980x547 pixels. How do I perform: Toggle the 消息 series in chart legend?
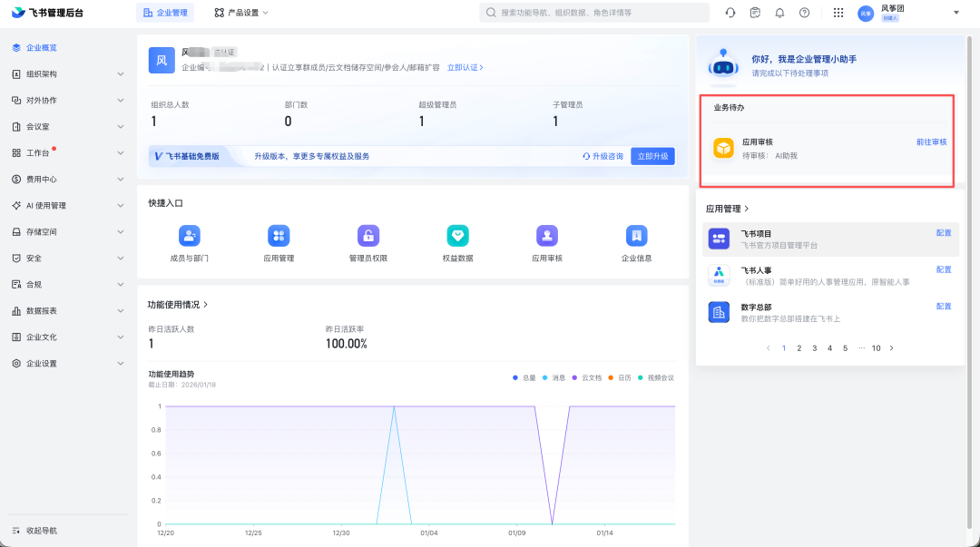coord(554,377)
